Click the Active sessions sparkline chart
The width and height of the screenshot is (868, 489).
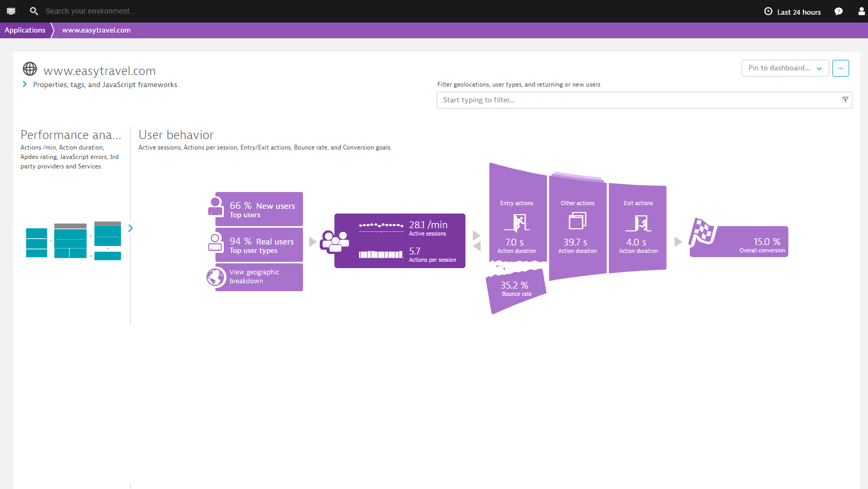coord(381,226)
